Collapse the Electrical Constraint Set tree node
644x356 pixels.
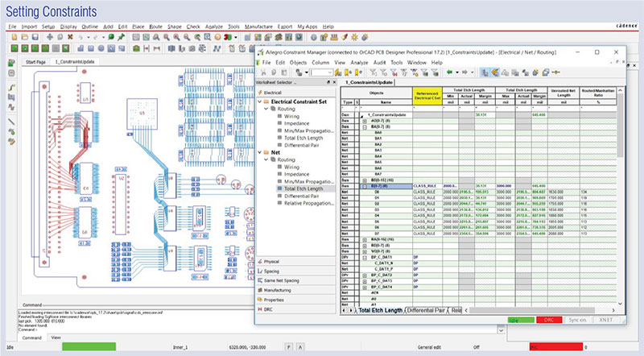(x=259, y=101)
